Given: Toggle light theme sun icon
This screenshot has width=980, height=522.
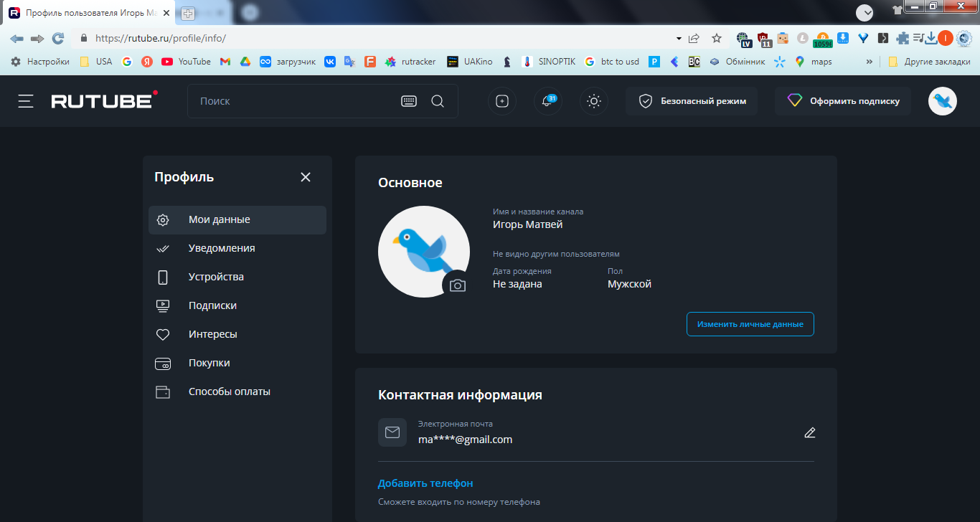Looking at the screenshot, I should pyautogui.click(x=594, y=101).
